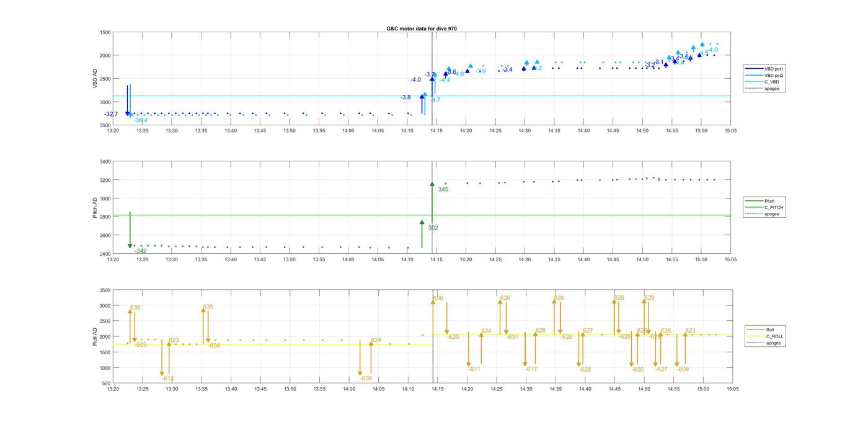Viewport: 868px width, 430px height.
Task: Click the '500' tick on the Roll axis
Action: 107,383
